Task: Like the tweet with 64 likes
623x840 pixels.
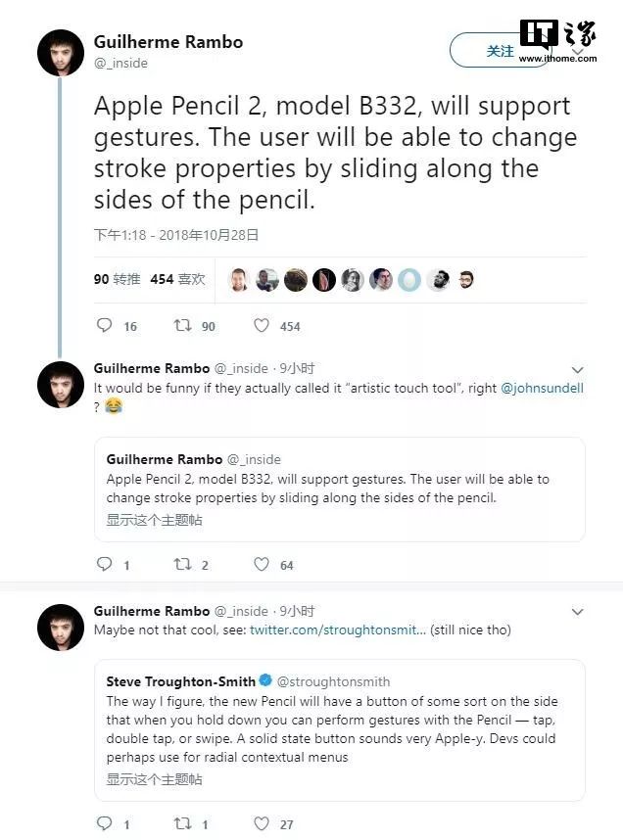Action: (x=262, y=564)
